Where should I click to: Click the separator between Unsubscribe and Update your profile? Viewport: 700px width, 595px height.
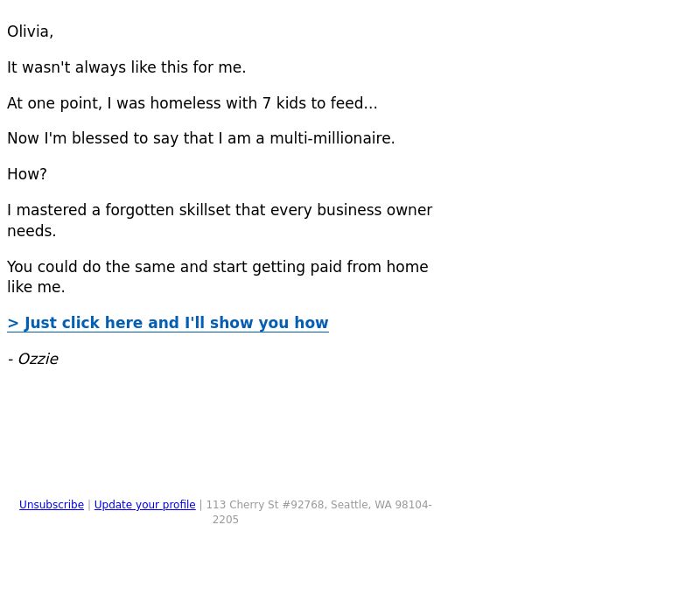coord(89,505)
